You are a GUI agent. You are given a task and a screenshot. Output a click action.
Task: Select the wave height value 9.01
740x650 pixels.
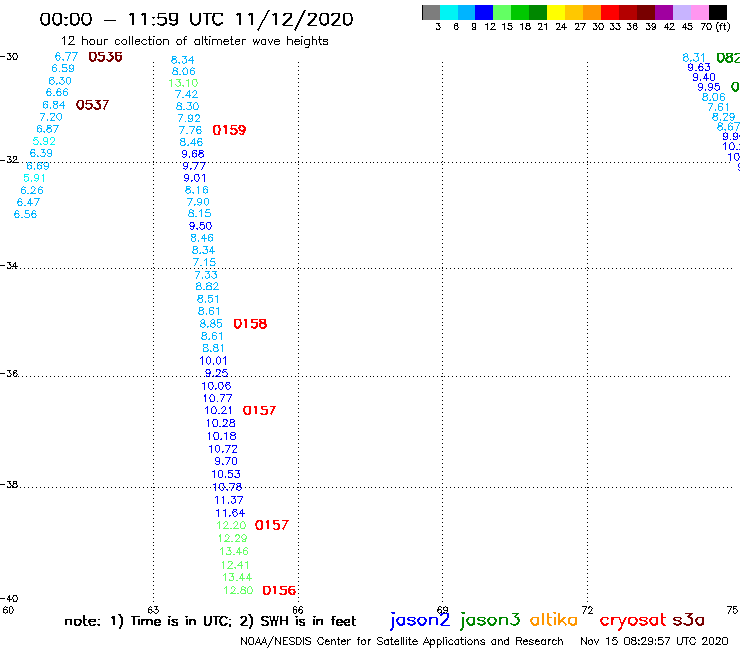195,178
